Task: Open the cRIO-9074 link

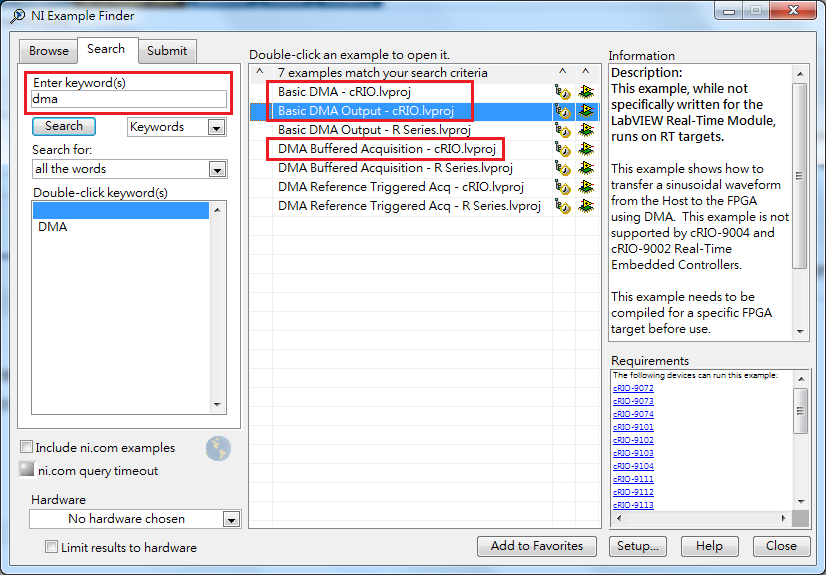Action: coord(633,414)
